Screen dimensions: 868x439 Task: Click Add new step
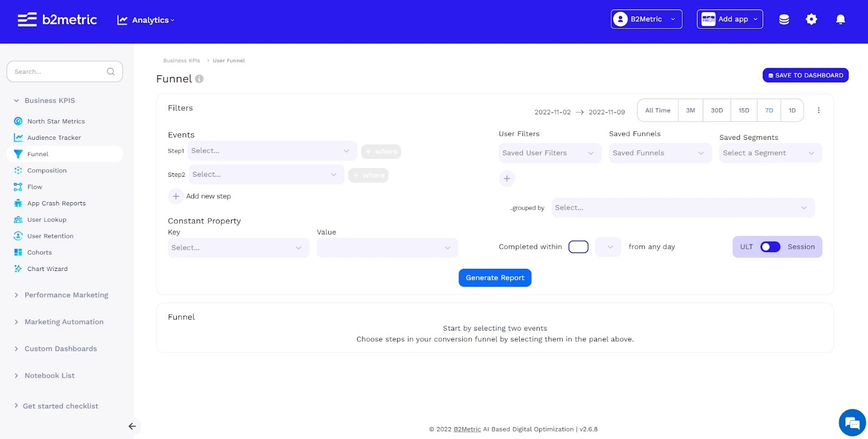pyautogui.click(x=200, y=196)
